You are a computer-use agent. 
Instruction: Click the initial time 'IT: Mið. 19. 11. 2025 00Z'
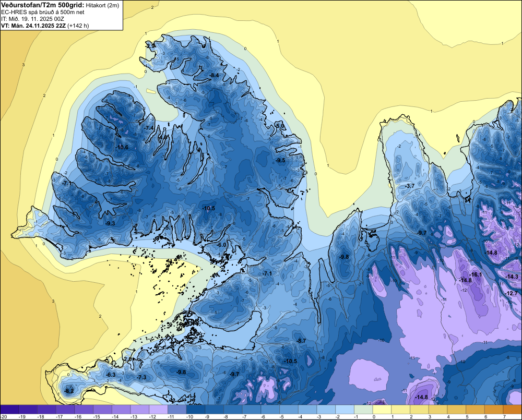[32, 19]
